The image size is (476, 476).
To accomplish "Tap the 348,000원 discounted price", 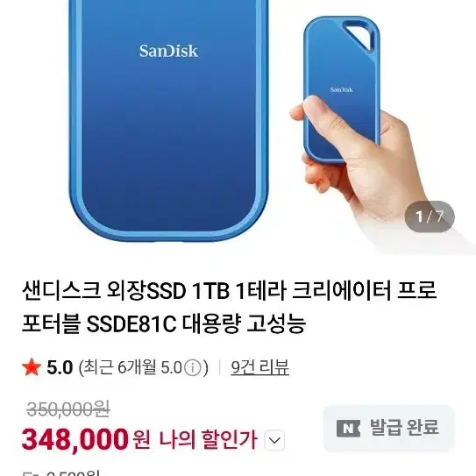I will coord(86,440).
